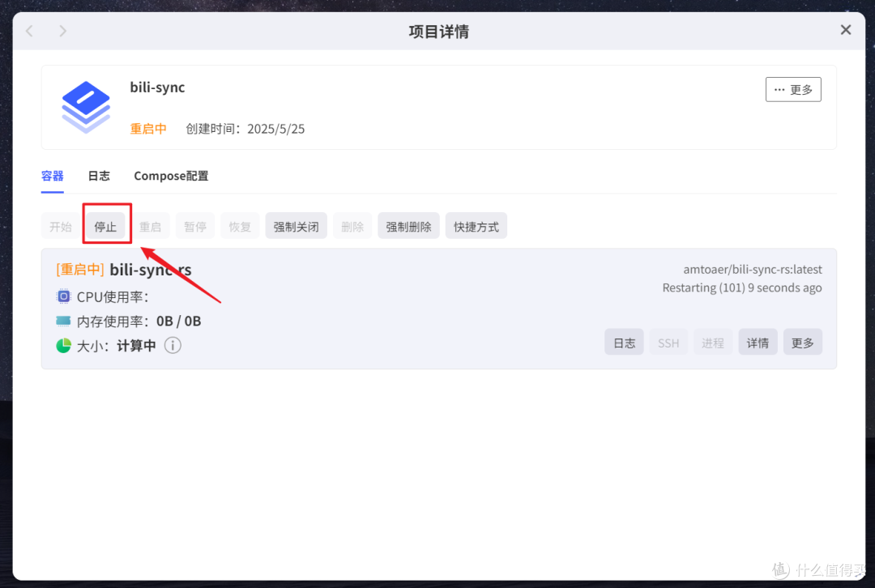The width and height of the screenshot is (875, 588).
Task: Click the image name amtoaer/bili-sync-rs:latest
Action: pyautogui.click(x=753, y=269)
